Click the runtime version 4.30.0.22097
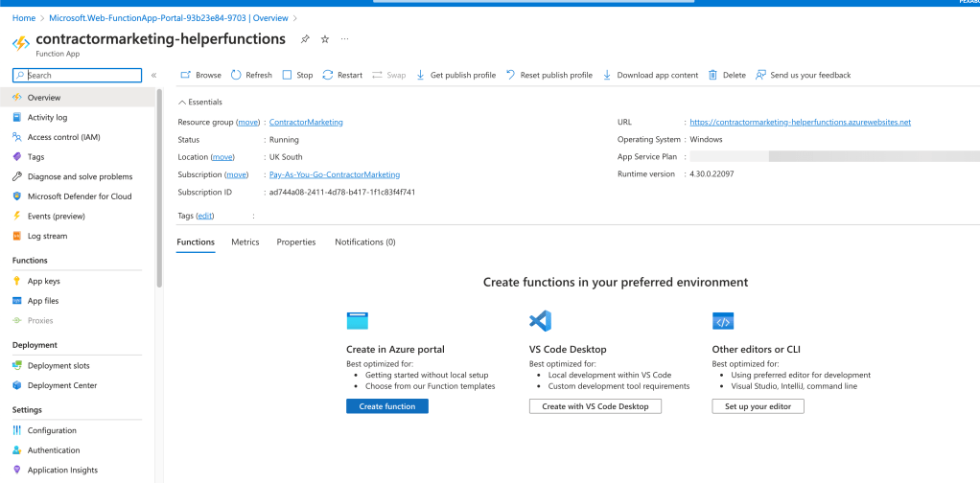The image size is (980, 483). (x=712, y=174)
